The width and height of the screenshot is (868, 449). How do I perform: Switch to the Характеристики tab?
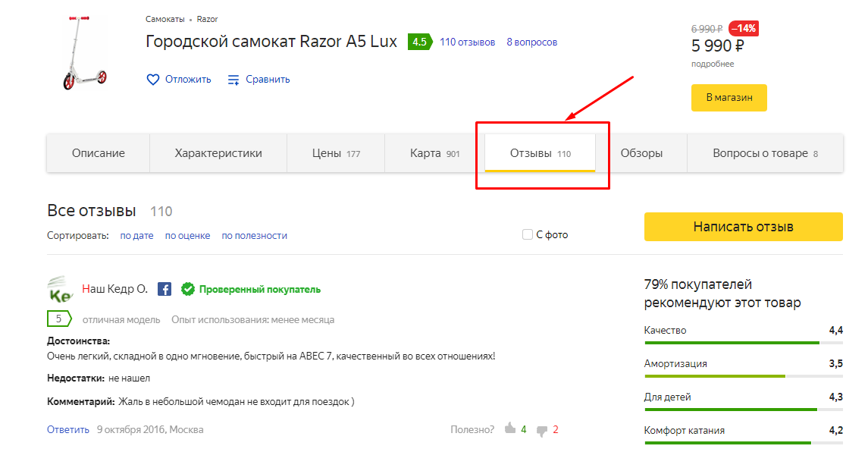tap(218, 153)
